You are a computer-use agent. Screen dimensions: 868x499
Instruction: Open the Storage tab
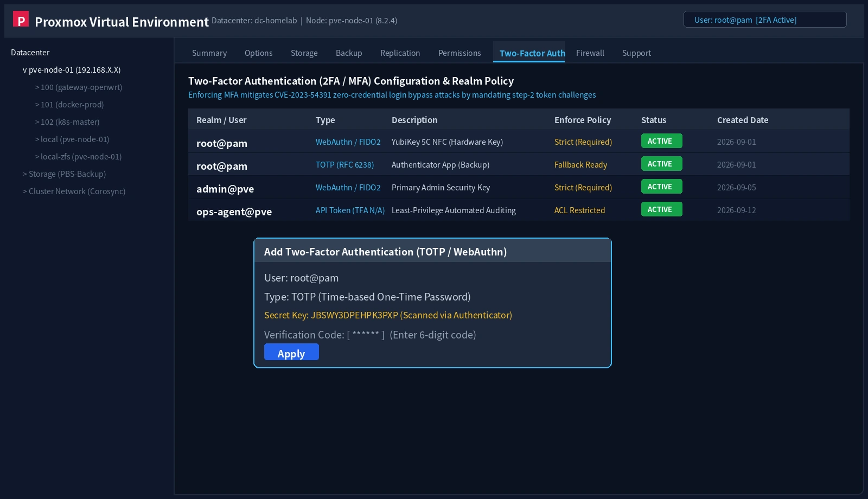(x=304, y=53)
